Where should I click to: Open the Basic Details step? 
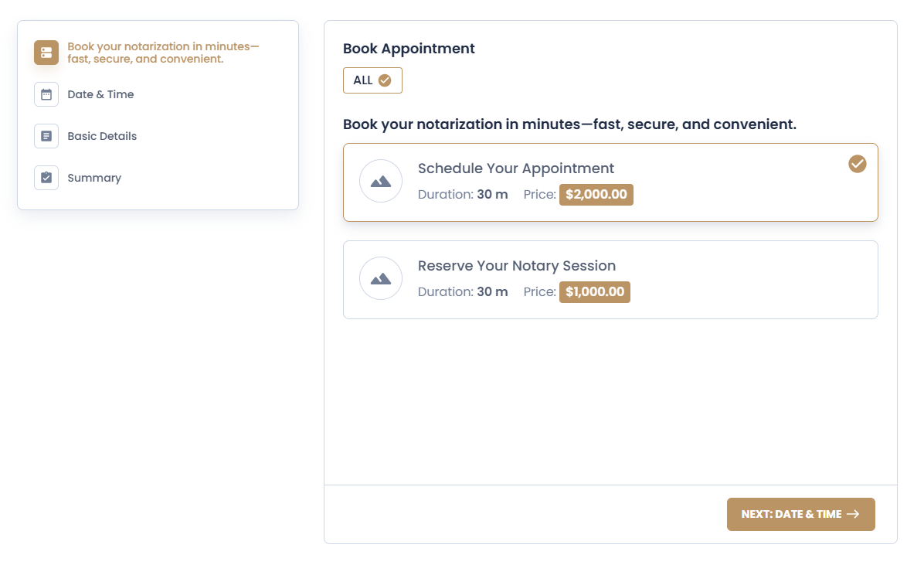[x=102, y=136]
